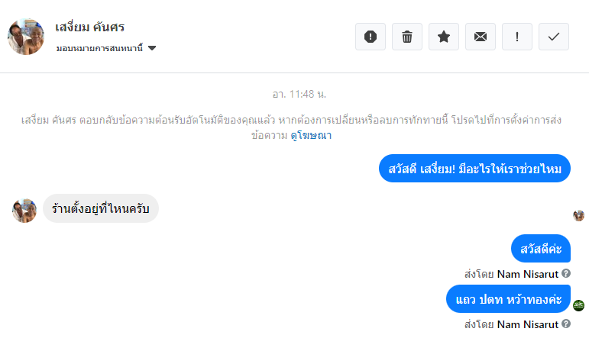
Task: Select the แถว ปตท หว้าทองค่ะ bubble
Action: coord(508,298)
